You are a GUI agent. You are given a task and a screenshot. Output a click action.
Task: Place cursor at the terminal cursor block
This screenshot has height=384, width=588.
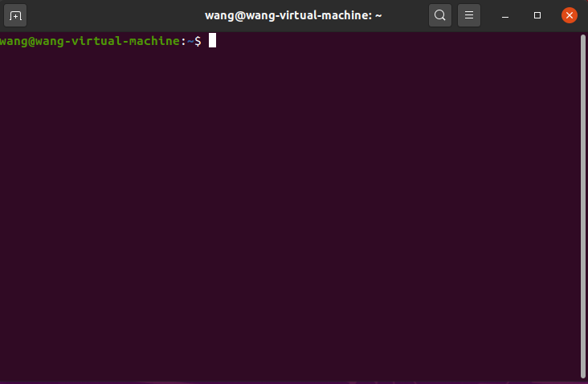click(212, 40)
